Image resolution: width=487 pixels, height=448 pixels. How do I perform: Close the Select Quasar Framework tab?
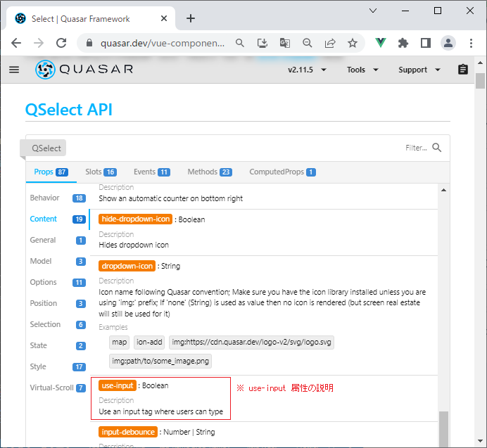(x=164, y=18)
